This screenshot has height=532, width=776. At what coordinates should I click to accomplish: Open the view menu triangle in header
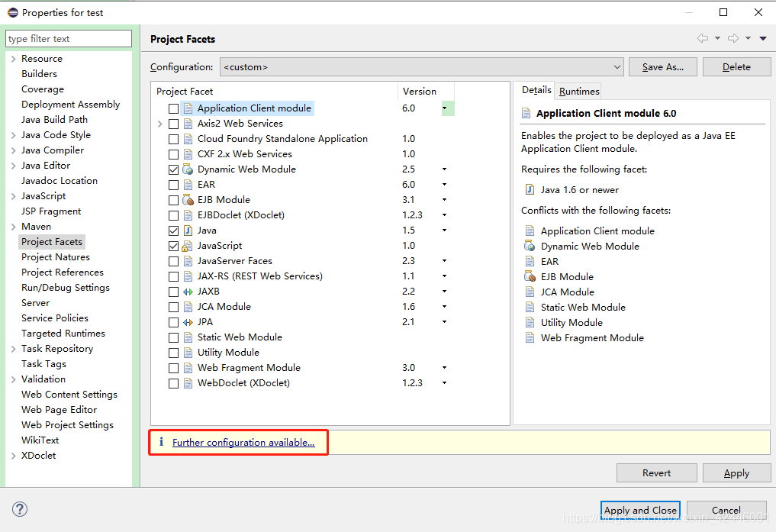pos(763,38)
